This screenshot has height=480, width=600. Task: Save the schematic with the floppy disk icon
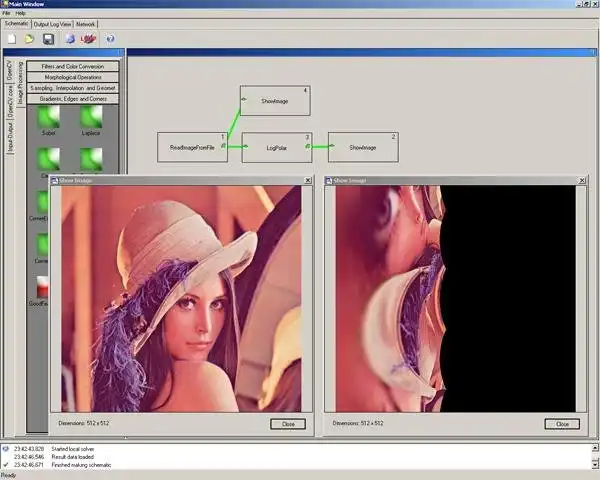pos(49,39)
